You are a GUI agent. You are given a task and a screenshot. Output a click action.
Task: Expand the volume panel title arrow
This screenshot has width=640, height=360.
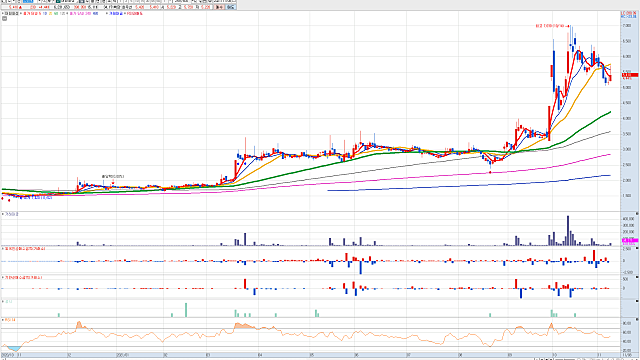point(3,214)
